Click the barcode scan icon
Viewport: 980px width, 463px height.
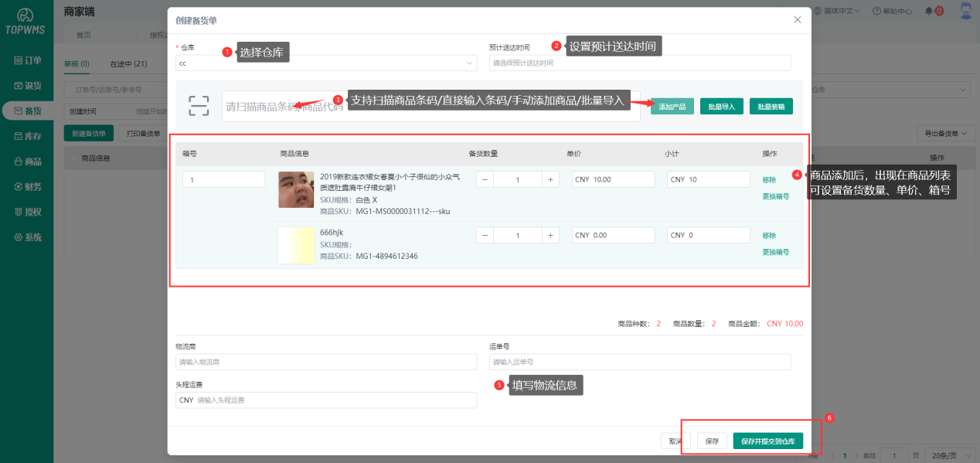click(x=199, y=106)
